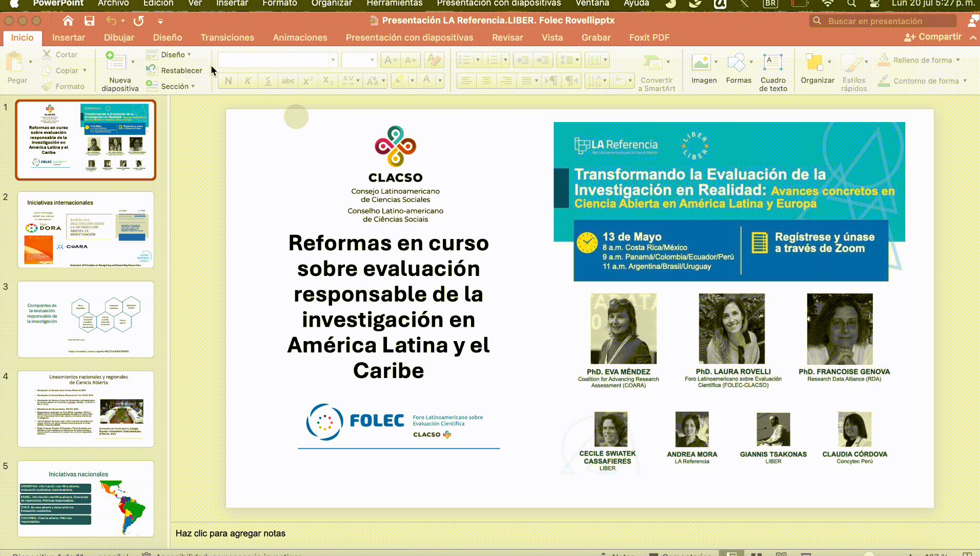
Task: Click Buscar en presentación search field
Action: tap(883, 21)
